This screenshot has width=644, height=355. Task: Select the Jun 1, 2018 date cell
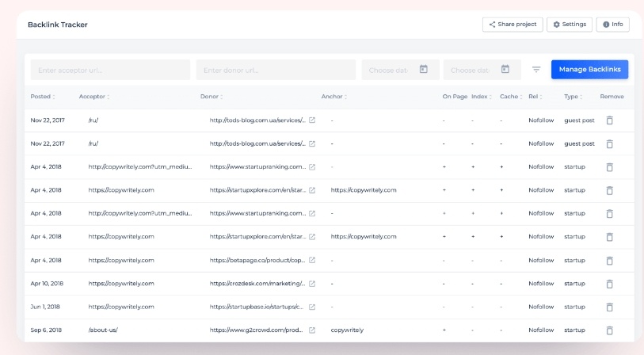coord(45,307)
